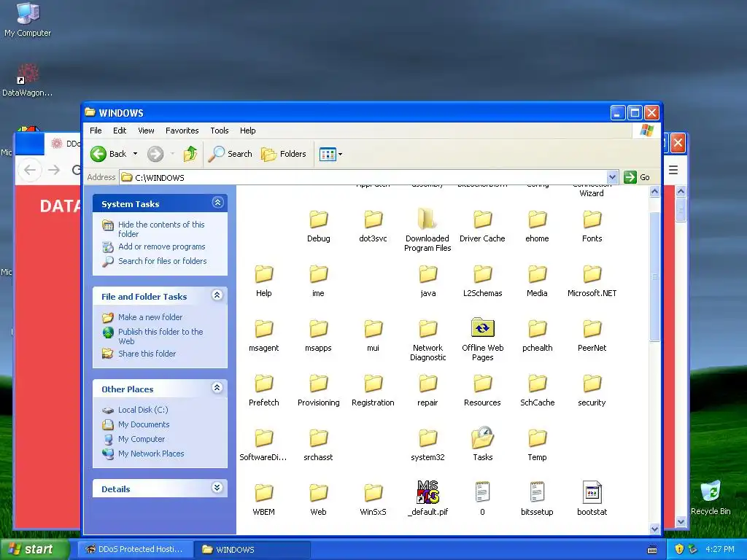
Task: Select the security folder
Action: click(x=592, y=390)
